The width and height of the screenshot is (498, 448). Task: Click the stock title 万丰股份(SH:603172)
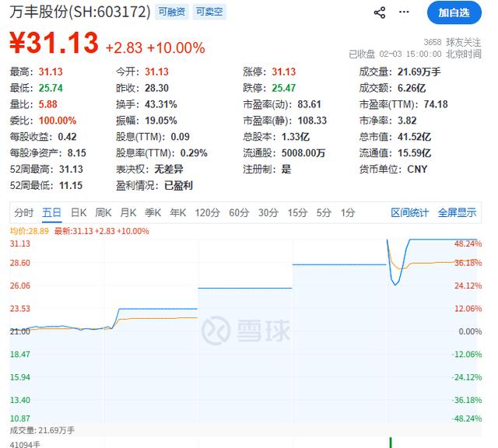(80, 12)
